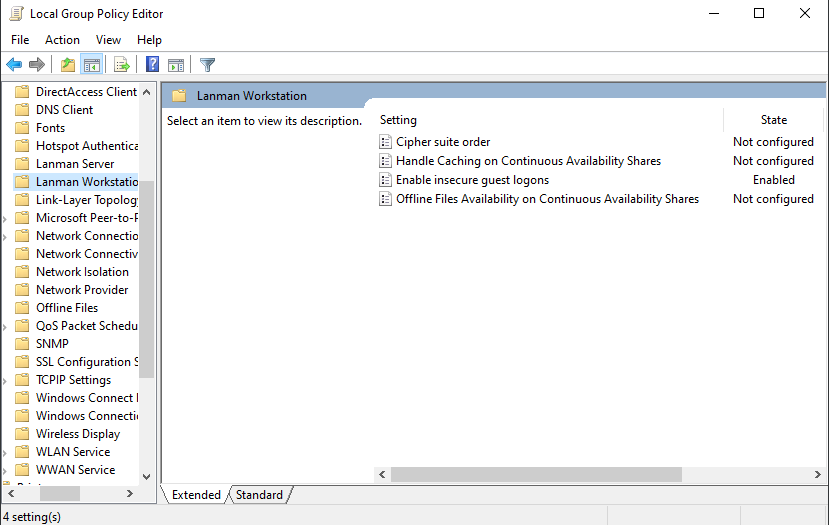Image resolution: width=829 pixels, height=525 pixels.
Task: Click the Handle Caching policy setting icon
Action: click(385, 161)
